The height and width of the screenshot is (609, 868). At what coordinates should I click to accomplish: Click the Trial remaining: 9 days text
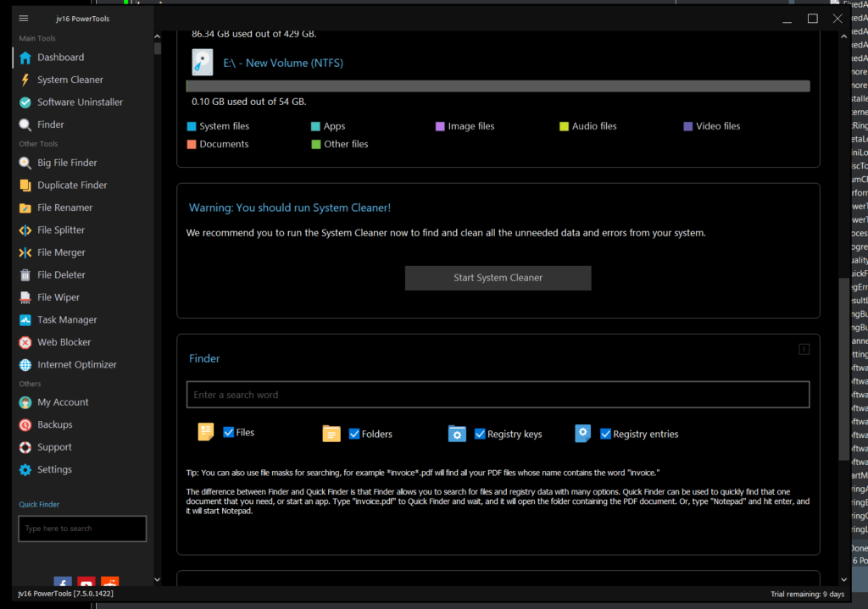[807, 594]
